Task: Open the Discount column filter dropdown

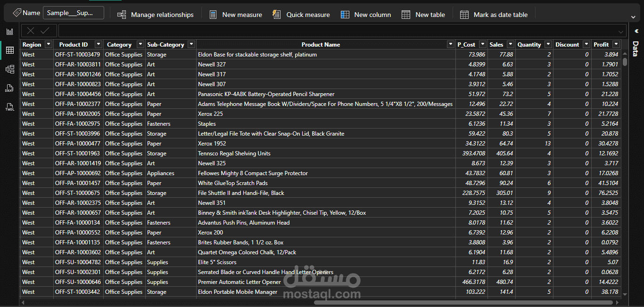Action: [x=586, y=44]
